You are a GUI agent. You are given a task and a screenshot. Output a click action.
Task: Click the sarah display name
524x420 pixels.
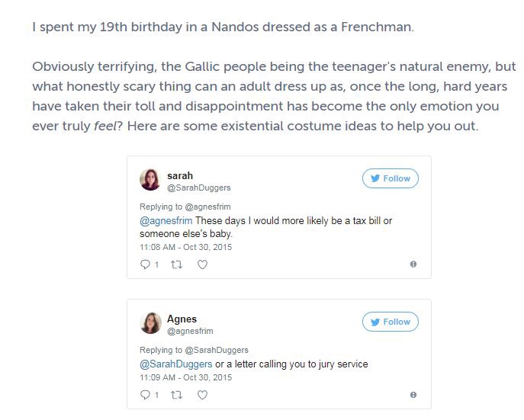pos(179,175)
